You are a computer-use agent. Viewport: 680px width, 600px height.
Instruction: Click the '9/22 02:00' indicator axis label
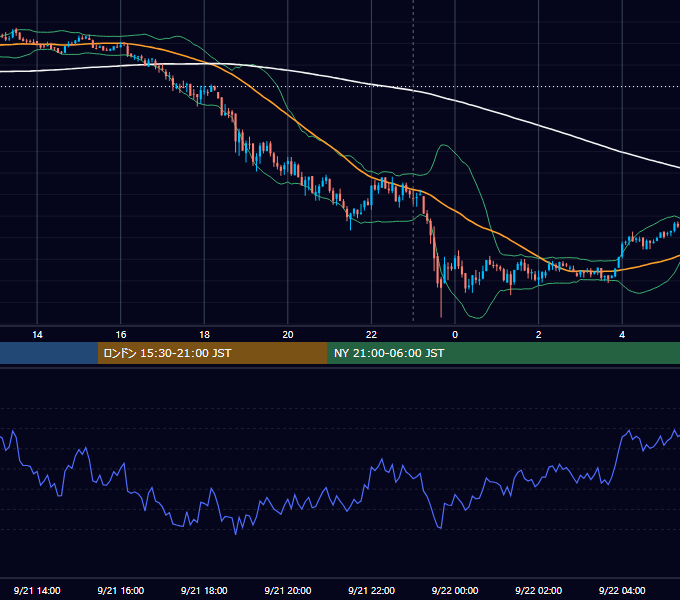click(x=539, y=590)
